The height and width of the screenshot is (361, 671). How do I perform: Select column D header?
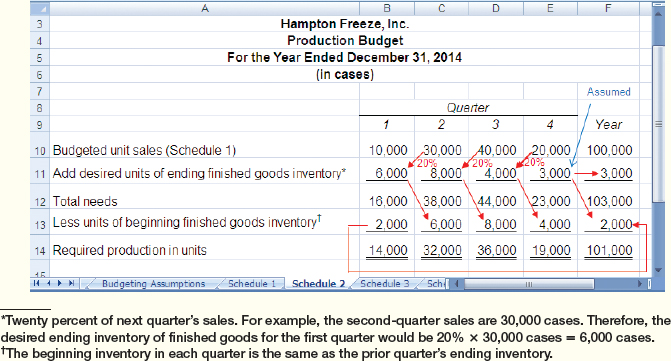click(x=496, y=8)
